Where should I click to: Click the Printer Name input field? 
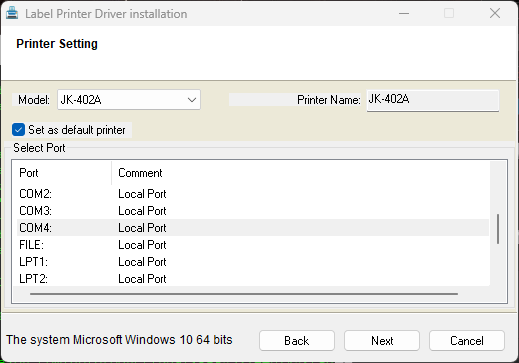point(433,100)
